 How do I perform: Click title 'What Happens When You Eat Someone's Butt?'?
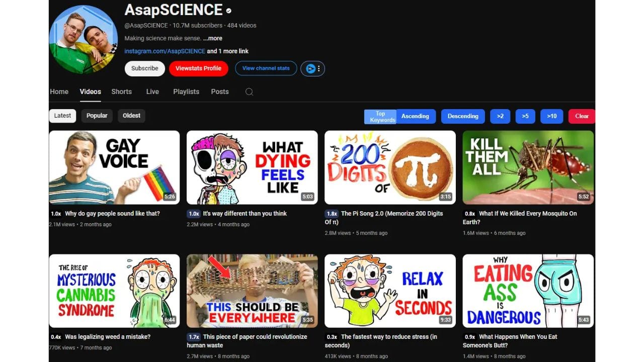click(510, 341)
